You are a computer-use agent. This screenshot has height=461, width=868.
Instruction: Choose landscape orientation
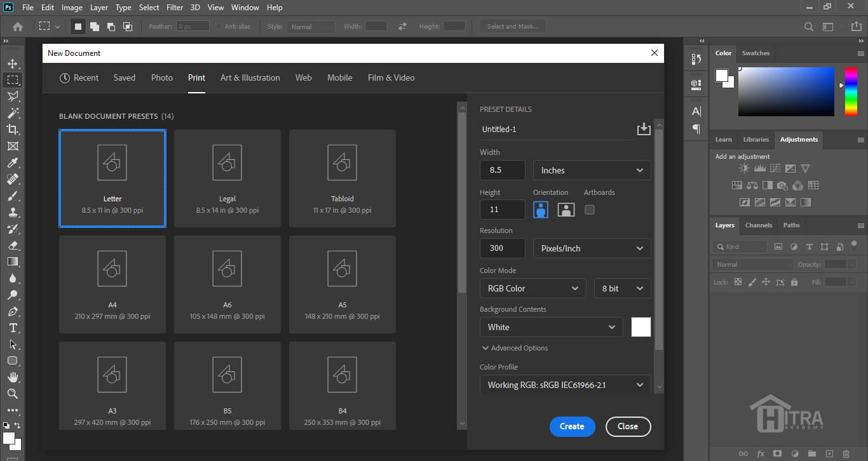tap(566, 210)
